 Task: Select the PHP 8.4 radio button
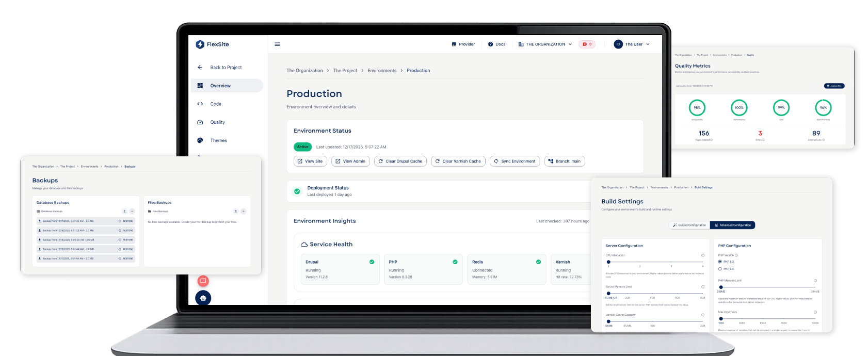tap(720, 269)
